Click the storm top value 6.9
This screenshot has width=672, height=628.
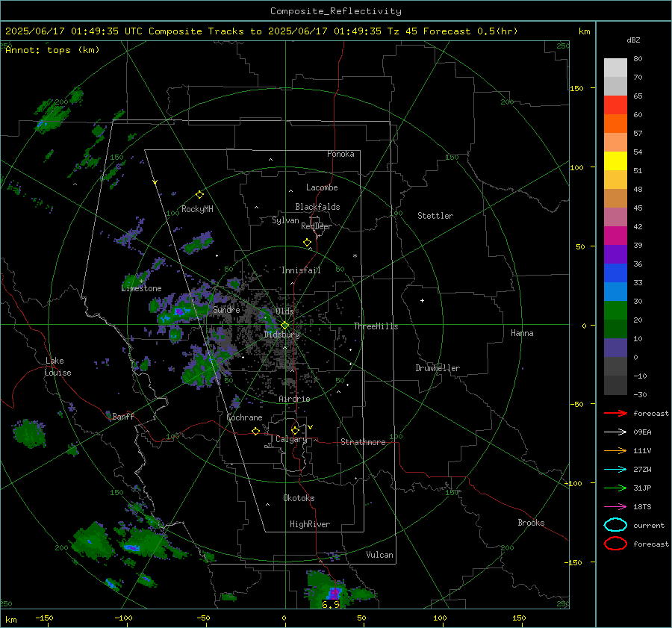[331, 604]
